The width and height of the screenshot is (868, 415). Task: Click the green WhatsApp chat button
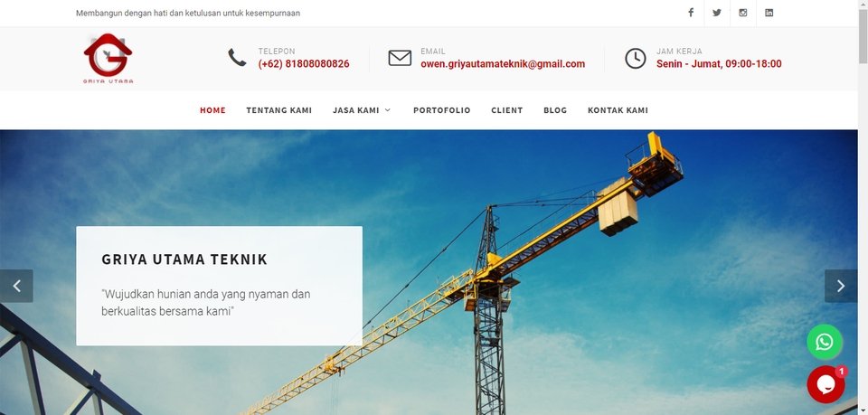[x=825, y=342]
